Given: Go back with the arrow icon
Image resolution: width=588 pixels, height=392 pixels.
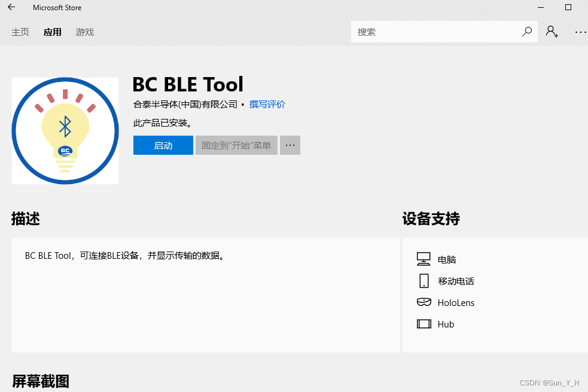Looking at the screenshot, I should coord(11,7).
